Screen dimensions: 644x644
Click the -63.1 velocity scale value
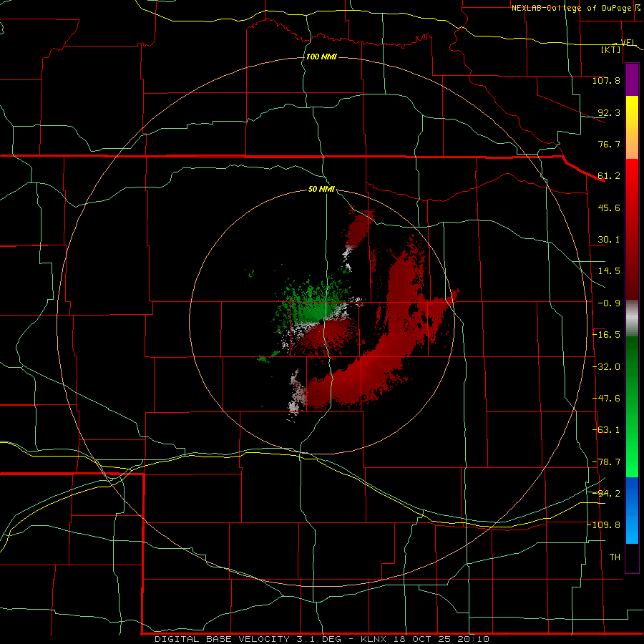[x=606, y=430]
